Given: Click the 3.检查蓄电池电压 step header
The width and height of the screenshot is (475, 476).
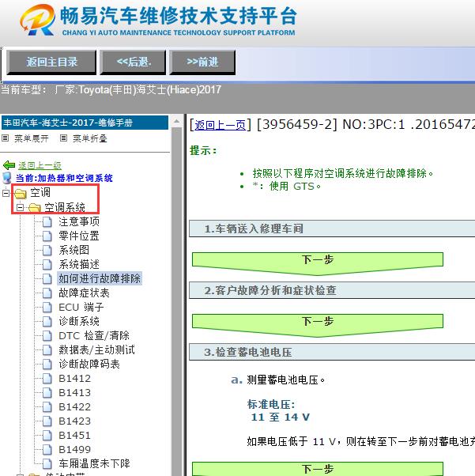Looking at the screenshot, I should click(332, 352).
